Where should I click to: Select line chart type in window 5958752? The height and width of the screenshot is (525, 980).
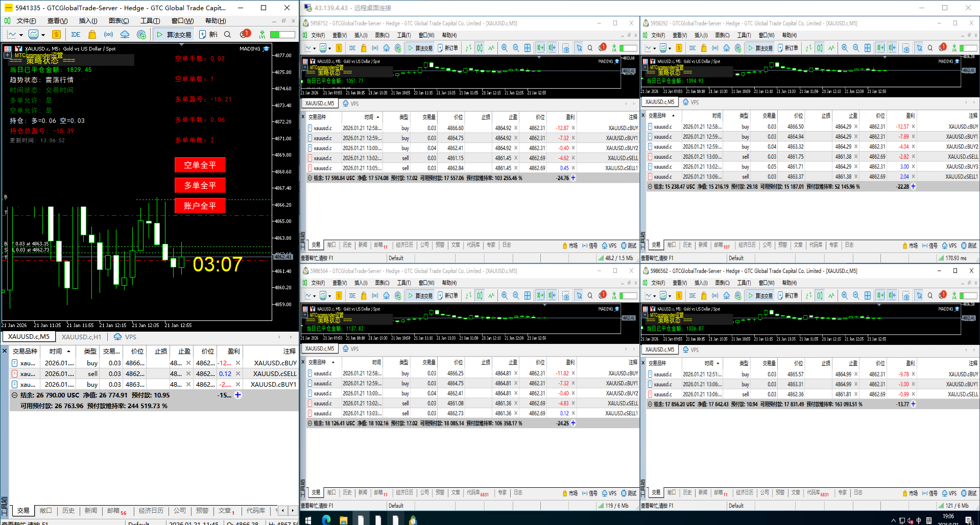click(491, 48)
